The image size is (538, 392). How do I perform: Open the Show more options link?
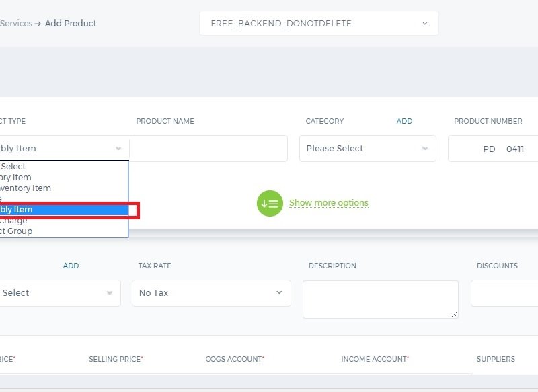point(329,202)
